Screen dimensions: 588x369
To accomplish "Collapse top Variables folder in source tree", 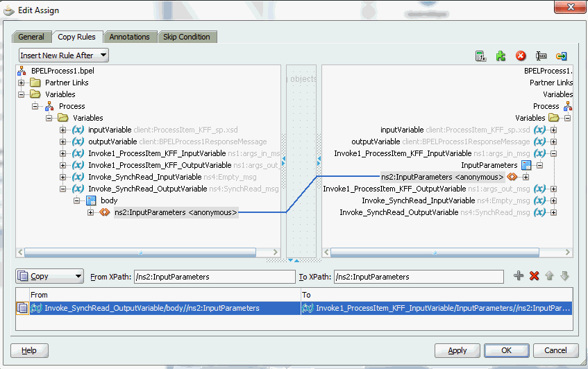I will [22, 94].
